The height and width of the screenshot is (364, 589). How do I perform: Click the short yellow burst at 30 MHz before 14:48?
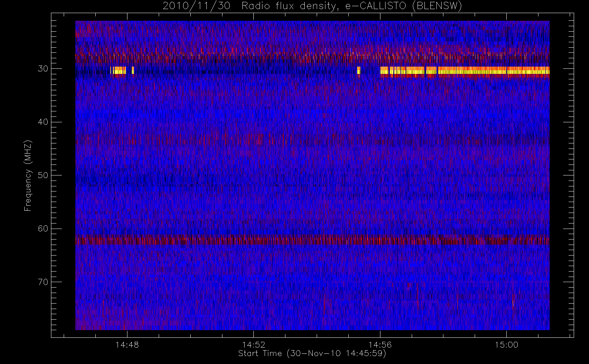[118, 70]
